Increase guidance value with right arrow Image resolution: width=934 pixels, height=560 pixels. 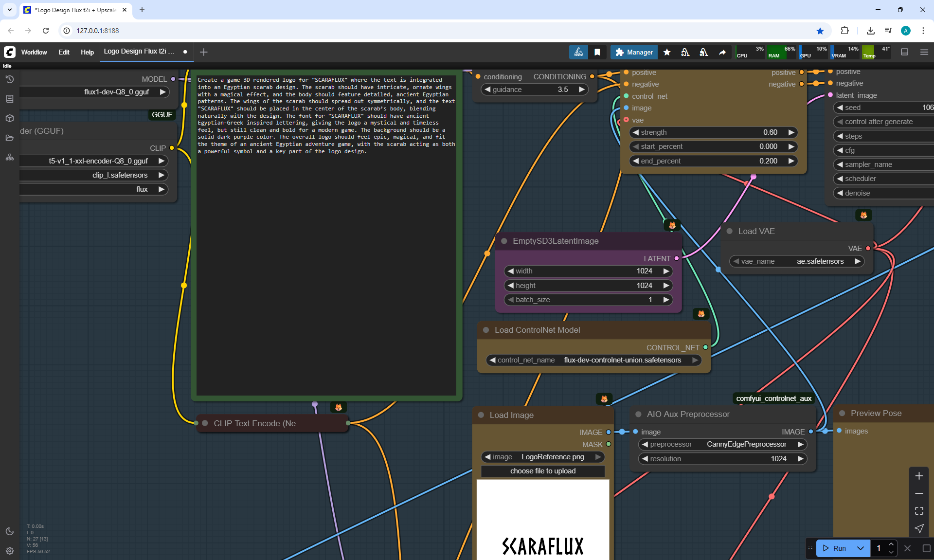coord(581,90)
